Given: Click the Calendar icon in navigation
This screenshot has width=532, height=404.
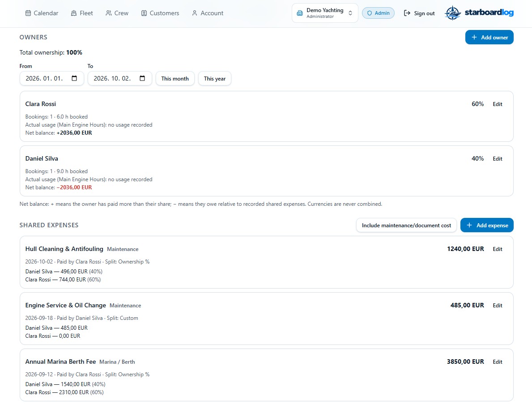Looking at the screenshot, I should (x=28, y=13).
